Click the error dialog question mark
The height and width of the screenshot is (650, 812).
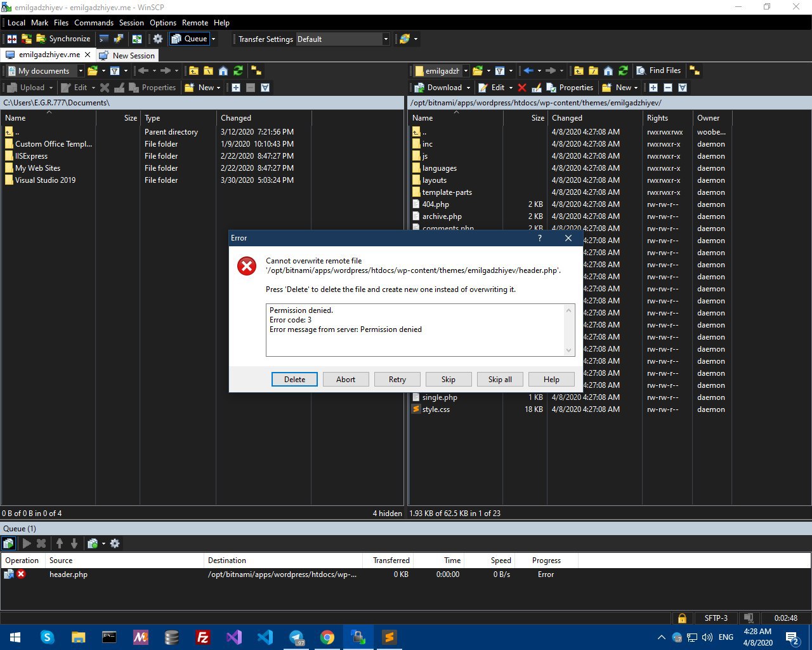(x=540, y=238)
